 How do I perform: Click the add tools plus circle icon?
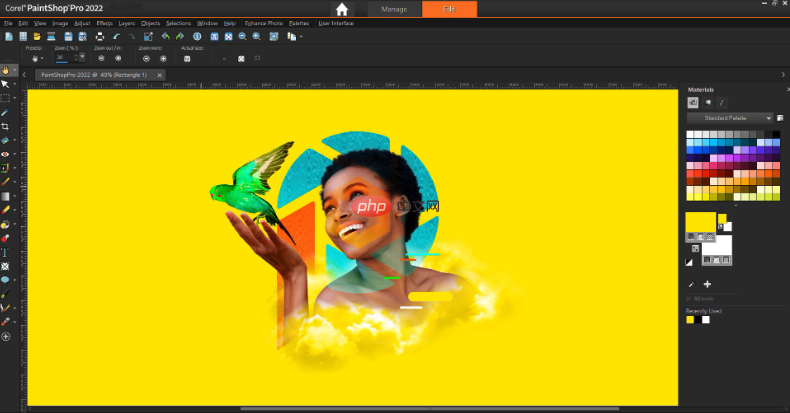(6, 336)
